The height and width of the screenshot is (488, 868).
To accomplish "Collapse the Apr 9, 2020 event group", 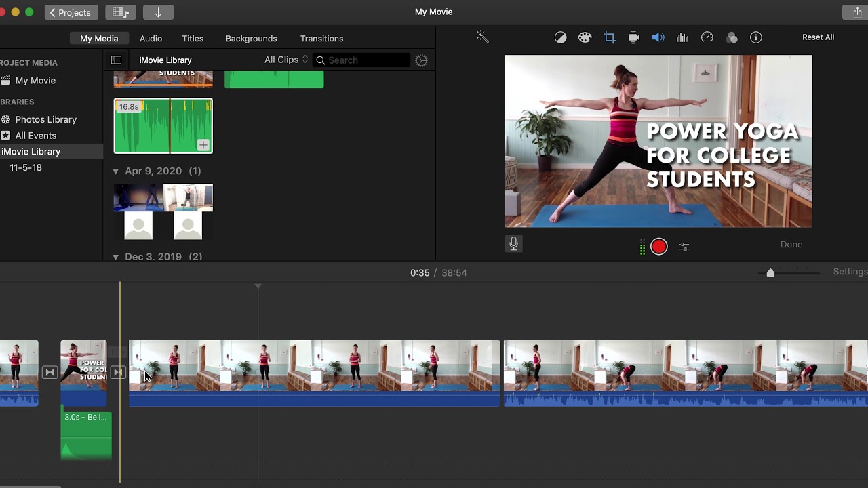I will coord(115,171).
